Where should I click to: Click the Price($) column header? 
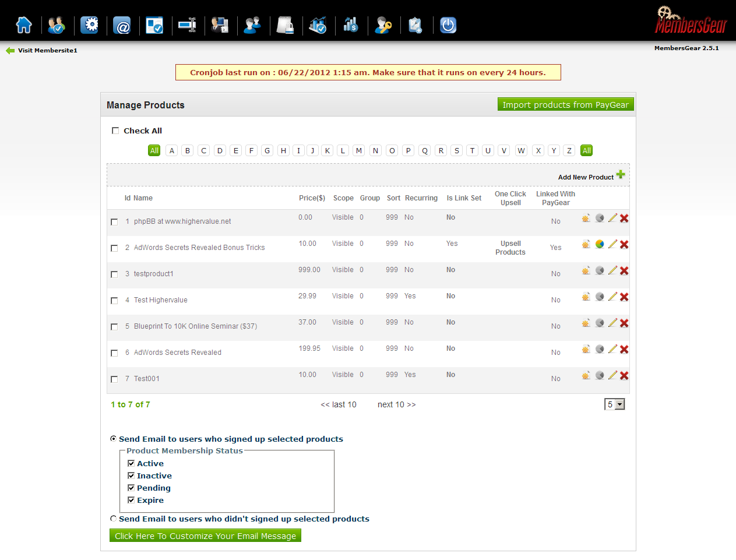click(x=312, y=198)
